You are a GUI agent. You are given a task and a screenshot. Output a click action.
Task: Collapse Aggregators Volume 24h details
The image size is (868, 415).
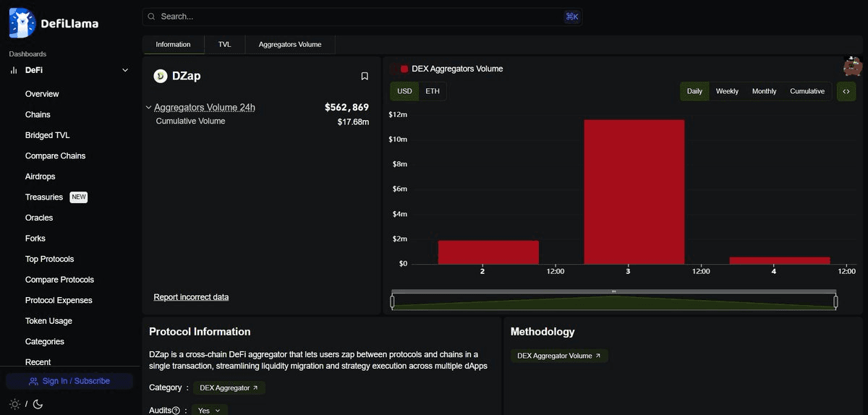coord(148,108)
